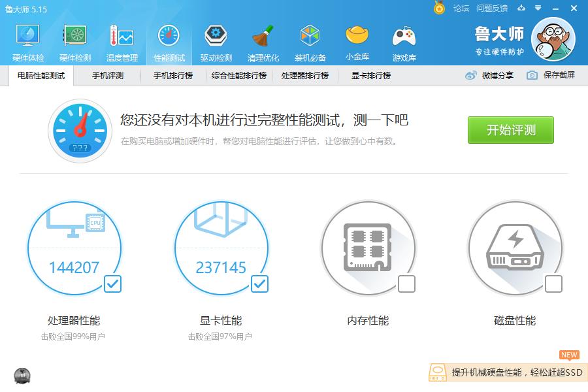Click the NEW badge above banner

tap(569, 355)
